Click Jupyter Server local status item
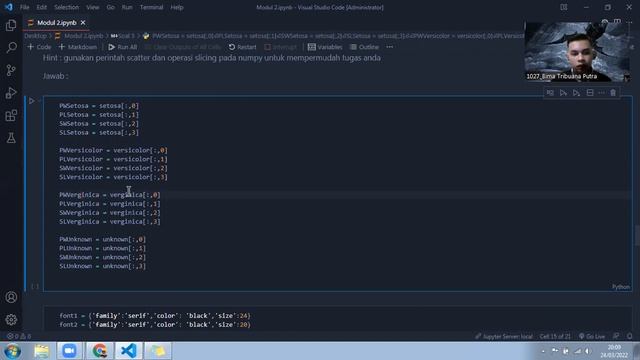 504,336
